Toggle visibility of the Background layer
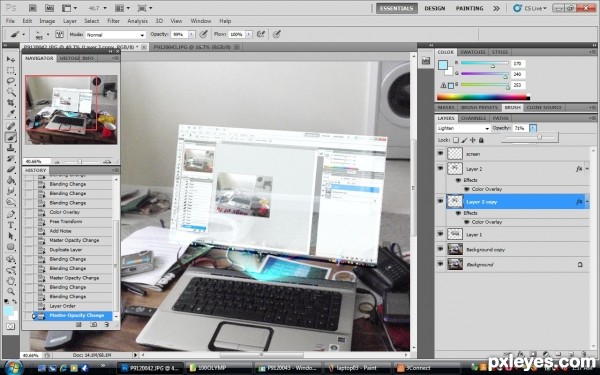 click(x=440, y=264)
